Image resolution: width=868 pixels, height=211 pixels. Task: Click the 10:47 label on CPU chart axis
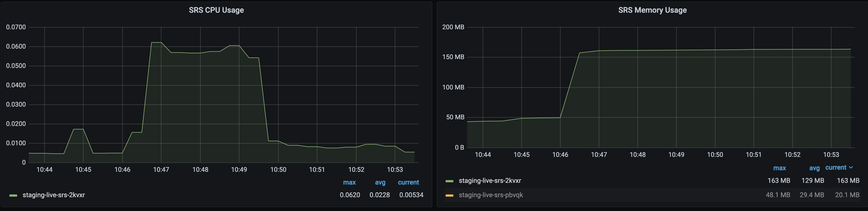[x=161, y=170]
